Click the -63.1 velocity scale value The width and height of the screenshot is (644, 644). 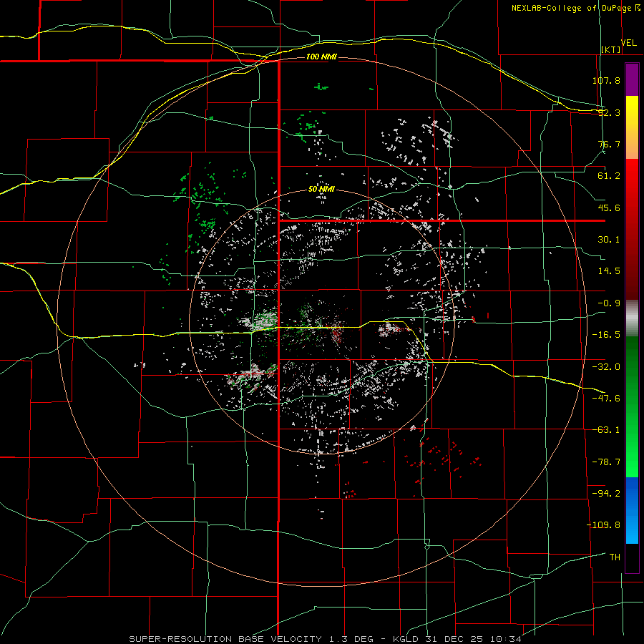606,430
